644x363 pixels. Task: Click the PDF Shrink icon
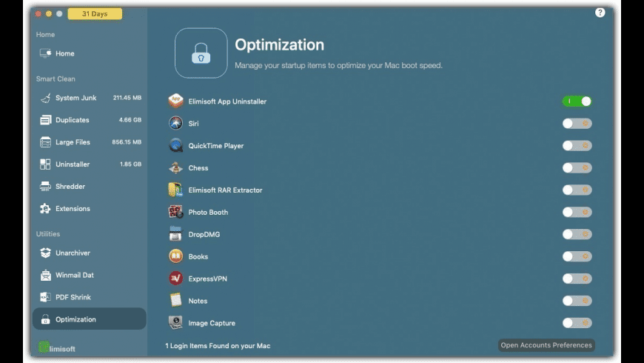(x=45, y=297)
